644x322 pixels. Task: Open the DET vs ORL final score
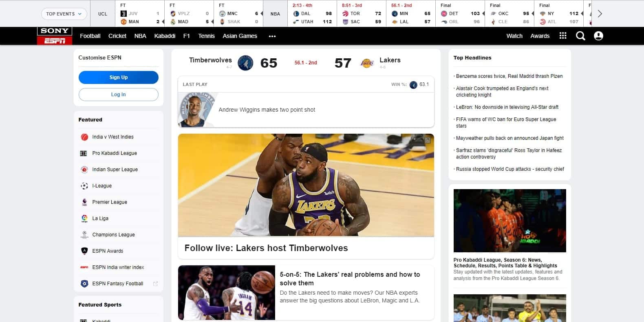460,13
